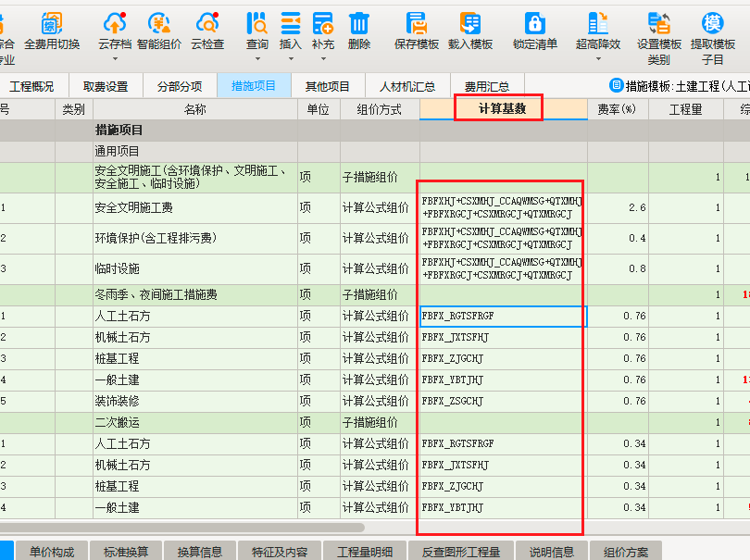Select the 安全文明施工费 row name
This screenshot has width=750, height=560.
pyautogui.click(x=133, y=207)
